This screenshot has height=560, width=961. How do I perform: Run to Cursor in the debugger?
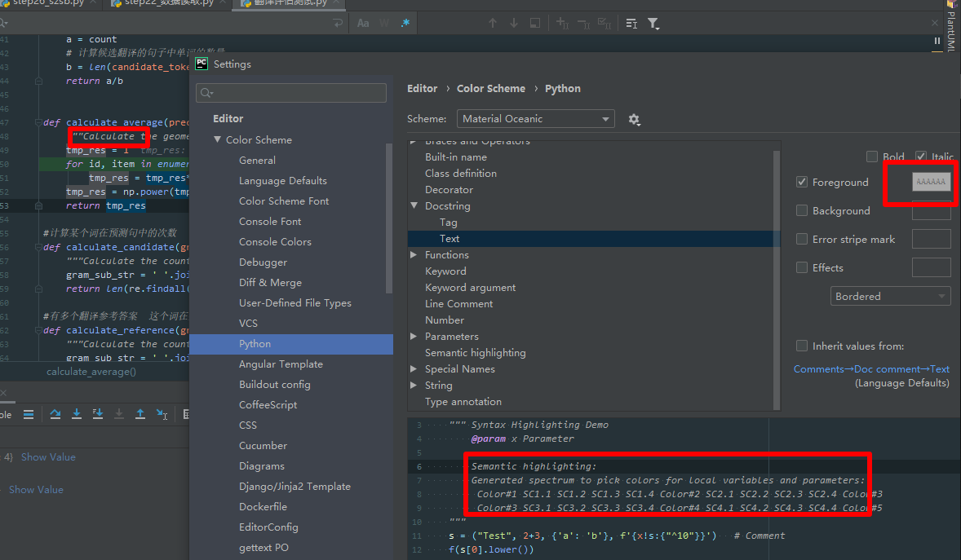[x=162, y=414]
